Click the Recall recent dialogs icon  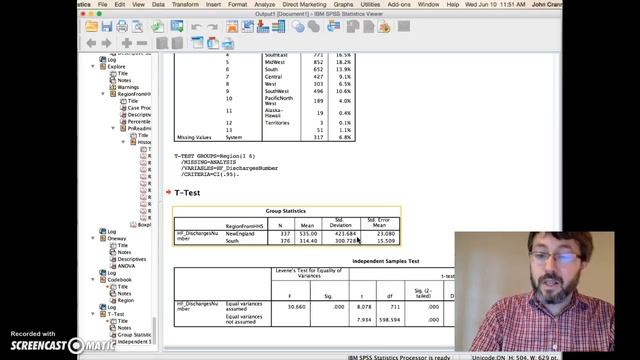(177, 27)
